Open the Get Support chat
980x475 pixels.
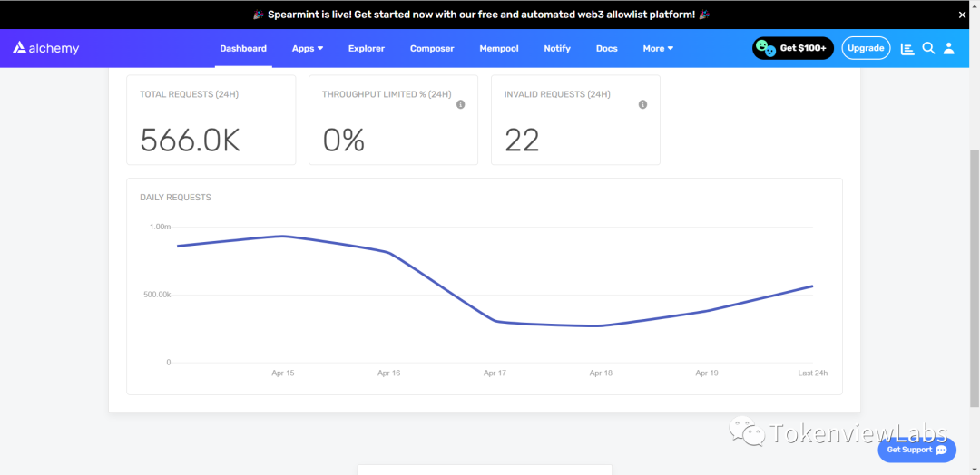[916, 450]
